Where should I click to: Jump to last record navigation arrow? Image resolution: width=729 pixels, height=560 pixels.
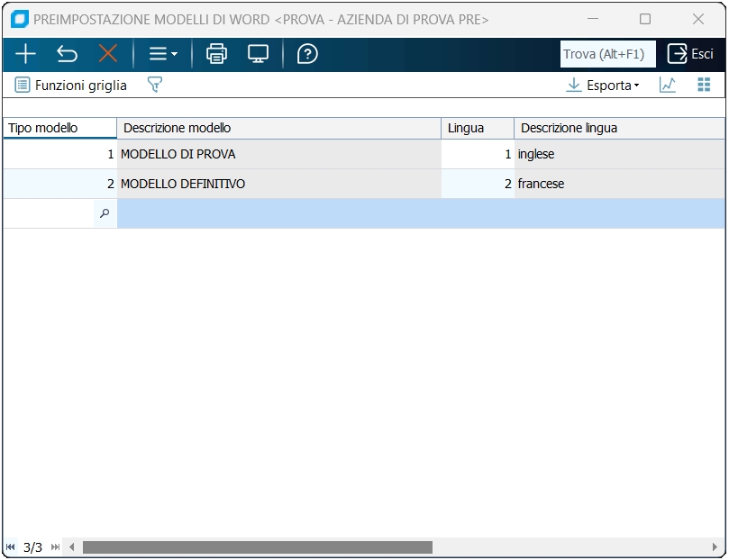coord(55,547)
